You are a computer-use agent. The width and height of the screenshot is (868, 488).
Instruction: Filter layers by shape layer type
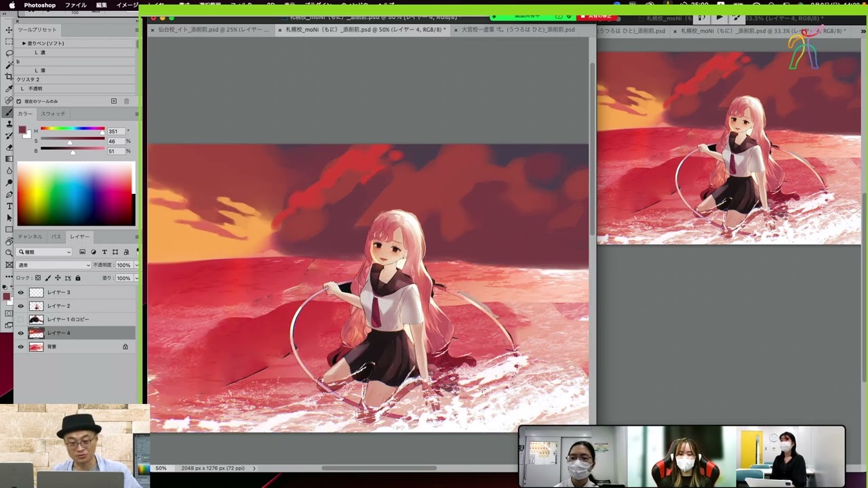click(115, 251)
